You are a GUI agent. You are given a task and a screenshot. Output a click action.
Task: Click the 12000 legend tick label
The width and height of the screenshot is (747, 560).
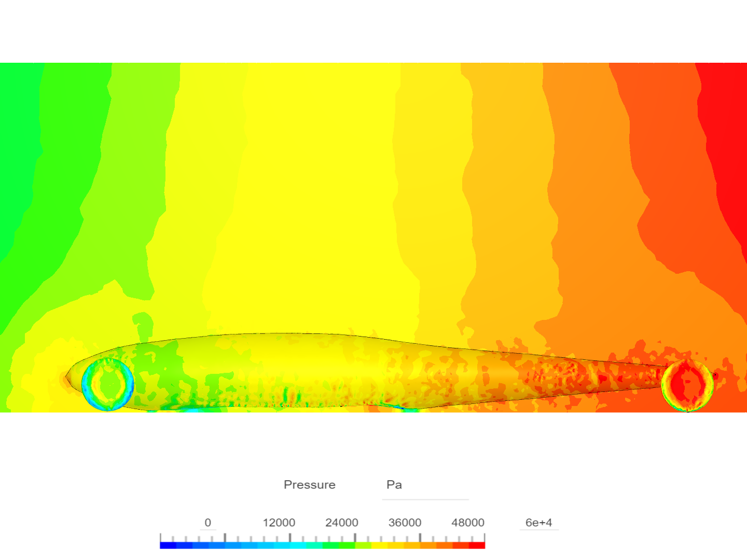tap(279, 523)
